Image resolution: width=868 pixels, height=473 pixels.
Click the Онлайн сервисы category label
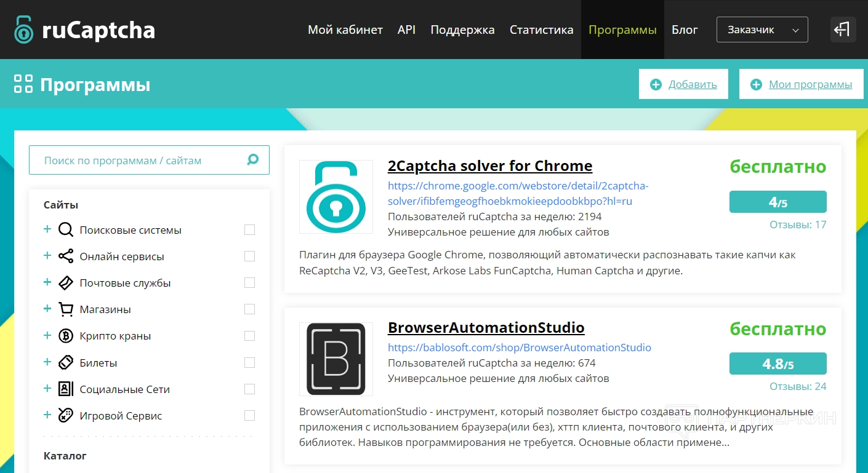(122, 256)
